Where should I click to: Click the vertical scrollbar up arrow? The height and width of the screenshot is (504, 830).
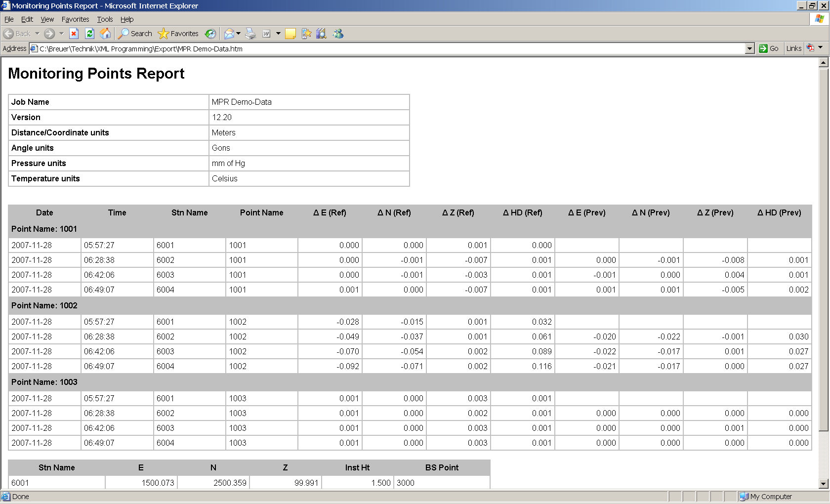point(824,62)
